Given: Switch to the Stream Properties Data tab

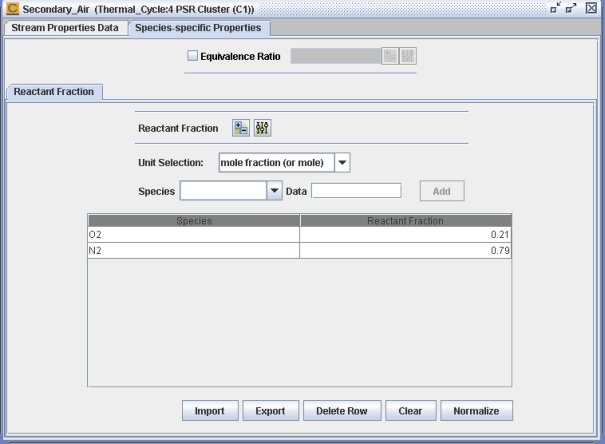Looking at the screenshot, I should (x=65, y=28).
